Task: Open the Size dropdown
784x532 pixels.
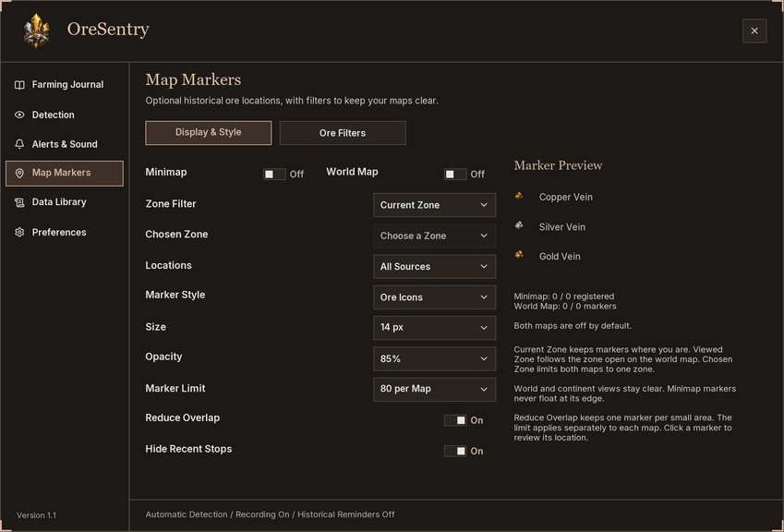Action: pos(435,328)
